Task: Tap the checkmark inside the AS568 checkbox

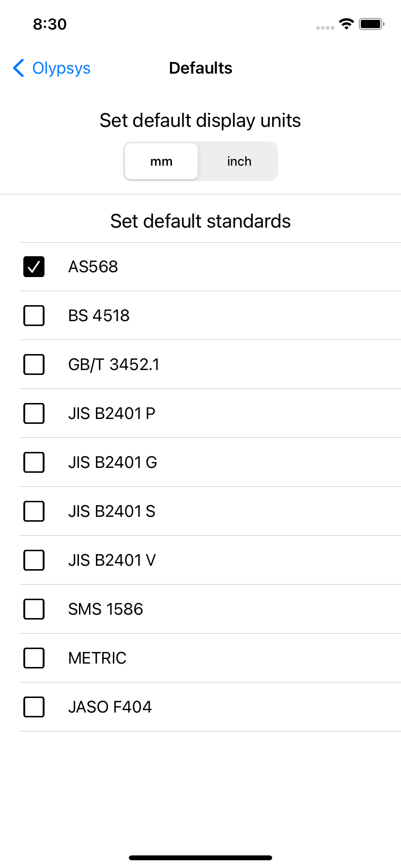Action: point(33,266)
